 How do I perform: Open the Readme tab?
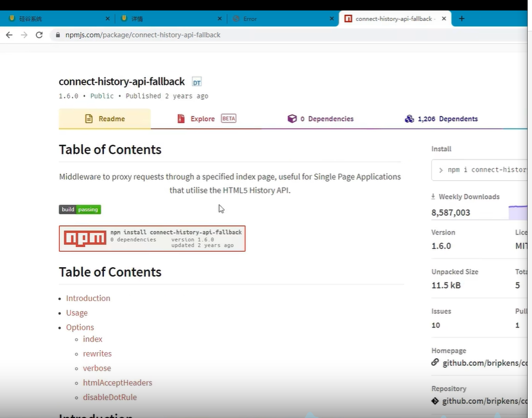pos(105,119)
